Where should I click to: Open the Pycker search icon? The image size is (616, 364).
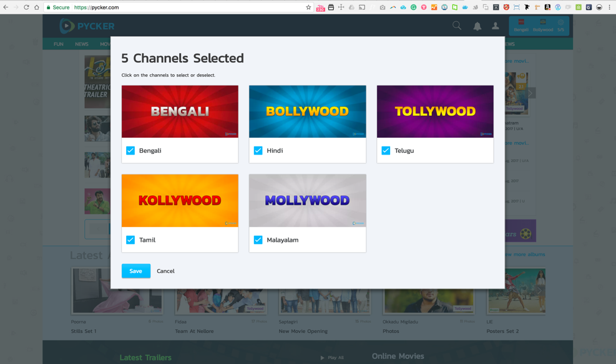tap(456, 26)
